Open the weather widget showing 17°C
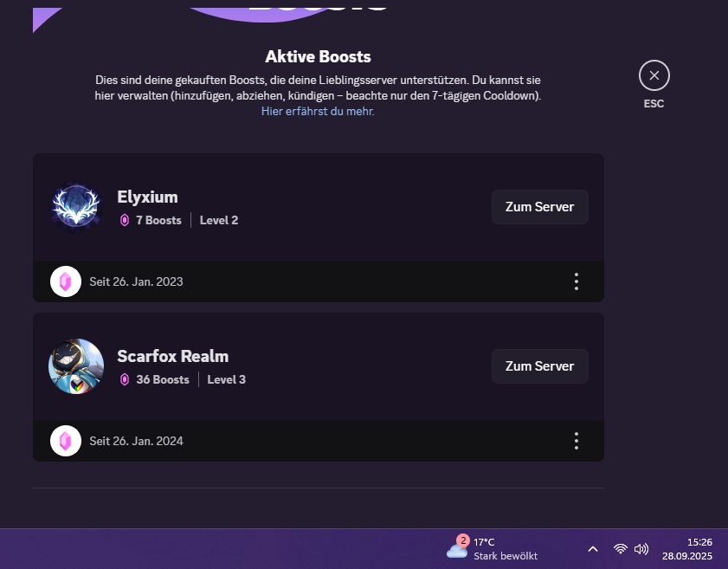The width and height of the screenshot is (728, 569). 493,548
